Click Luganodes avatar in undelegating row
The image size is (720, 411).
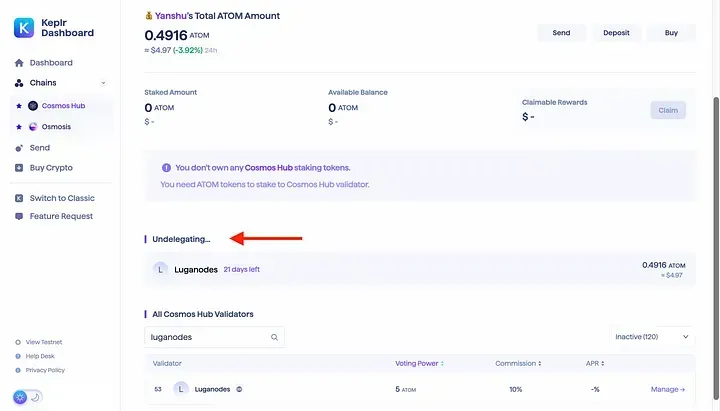pyautogui.click(x=160, y=270)
